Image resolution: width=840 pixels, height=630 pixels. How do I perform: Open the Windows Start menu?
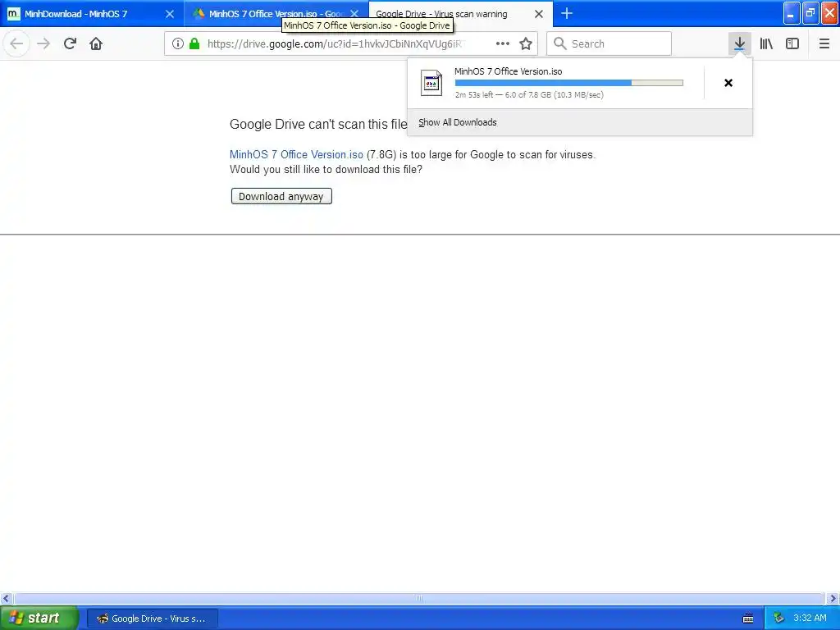tap(39, 618)
